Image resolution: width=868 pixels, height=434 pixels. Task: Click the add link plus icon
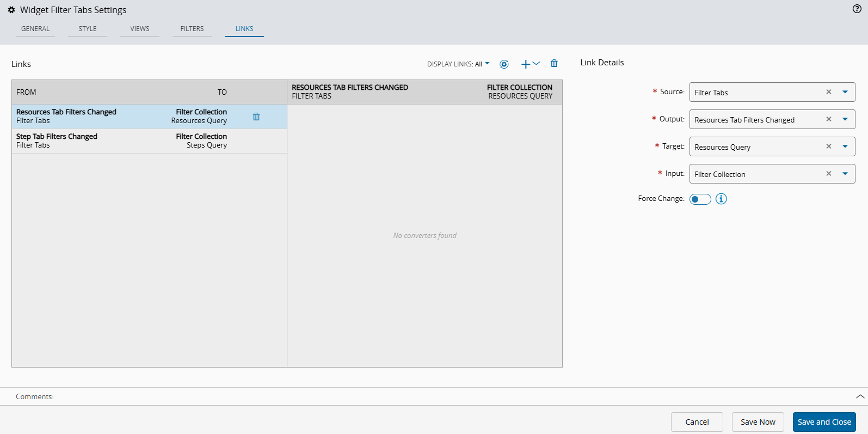click(526, 64)
